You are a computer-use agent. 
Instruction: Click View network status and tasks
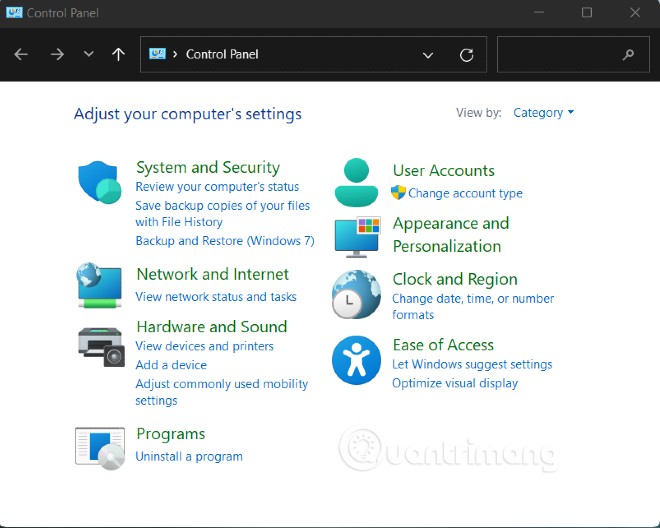coord(216,296)
